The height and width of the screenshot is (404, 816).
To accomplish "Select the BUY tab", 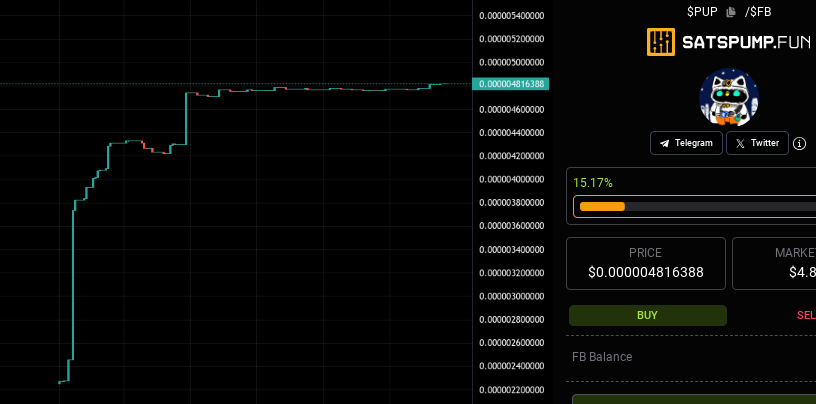I will [647, 315].
